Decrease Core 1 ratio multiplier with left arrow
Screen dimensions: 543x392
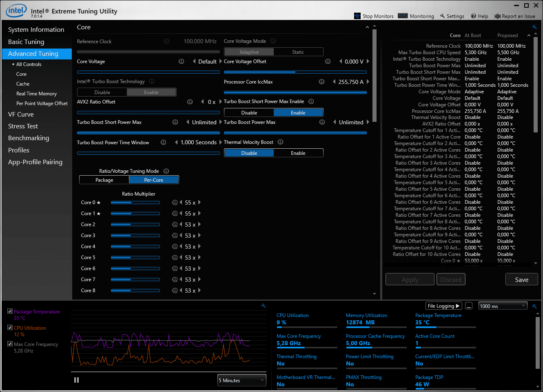click(x=181, y=213)
